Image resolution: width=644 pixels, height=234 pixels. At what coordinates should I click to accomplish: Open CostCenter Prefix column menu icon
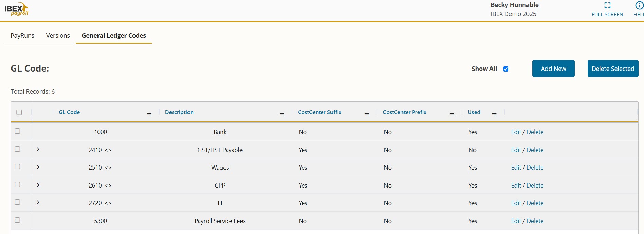452,115
